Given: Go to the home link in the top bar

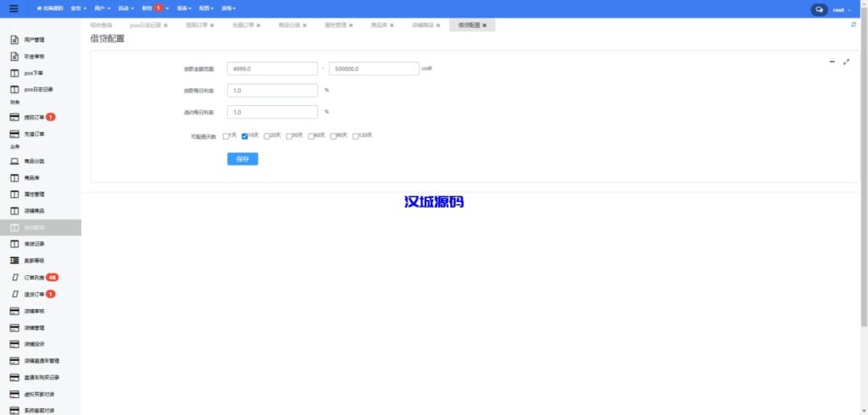Looking at the screenshot, I should [50, 8].
